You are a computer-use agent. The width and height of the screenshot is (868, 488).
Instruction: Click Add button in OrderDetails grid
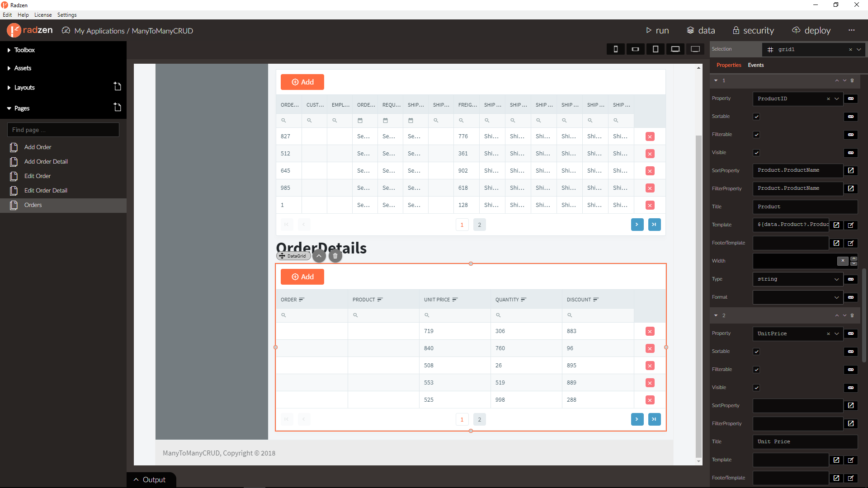[302, 277]
